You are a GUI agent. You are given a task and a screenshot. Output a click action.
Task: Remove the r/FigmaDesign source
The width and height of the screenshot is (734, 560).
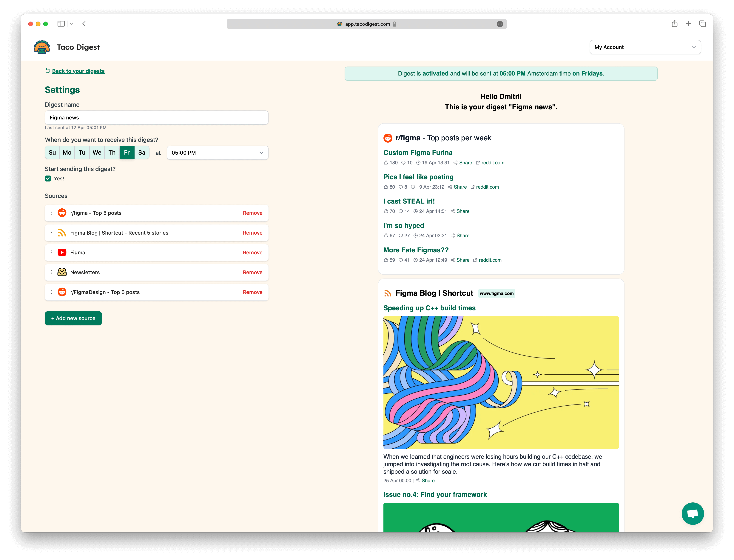253,292
